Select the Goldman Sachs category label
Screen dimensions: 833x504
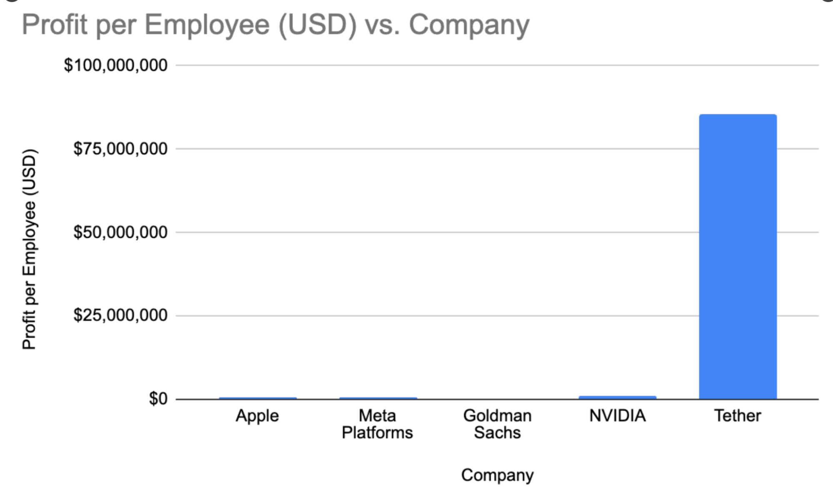497,424
